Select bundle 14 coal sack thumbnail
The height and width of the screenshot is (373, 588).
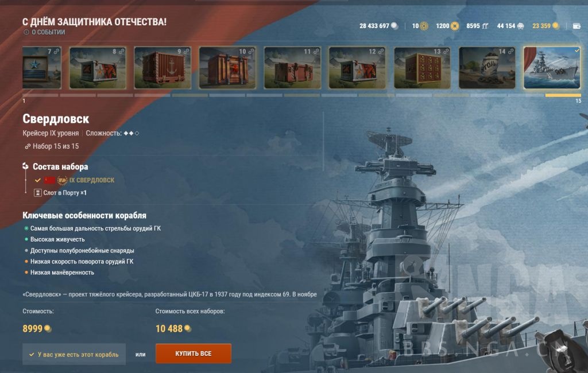pos(487,68)
